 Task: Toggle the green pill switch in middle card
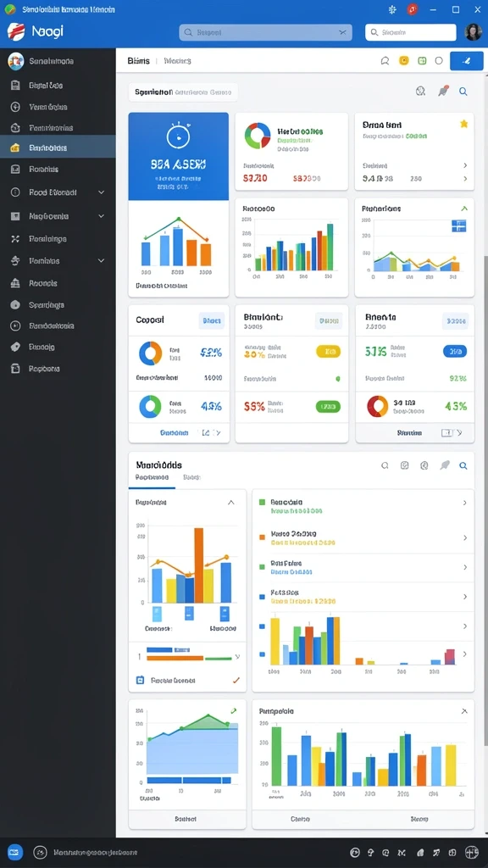(x=328, y=407)
